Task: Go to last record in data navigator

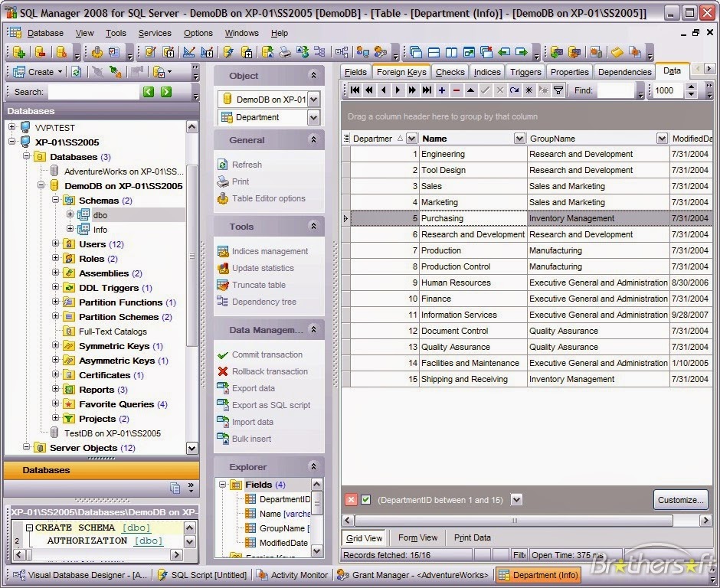Action: click(427, 90)
